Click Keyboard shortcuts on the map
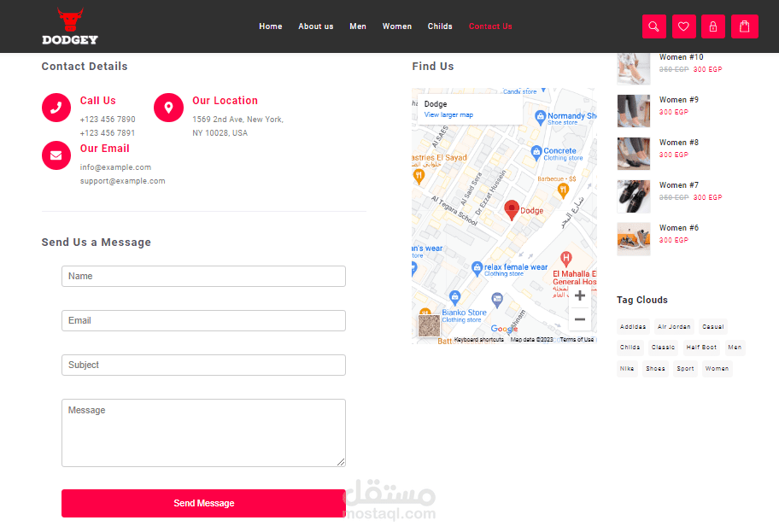Image resolution: width=779 pixels, height=532 pixels. tap(479, 340)
